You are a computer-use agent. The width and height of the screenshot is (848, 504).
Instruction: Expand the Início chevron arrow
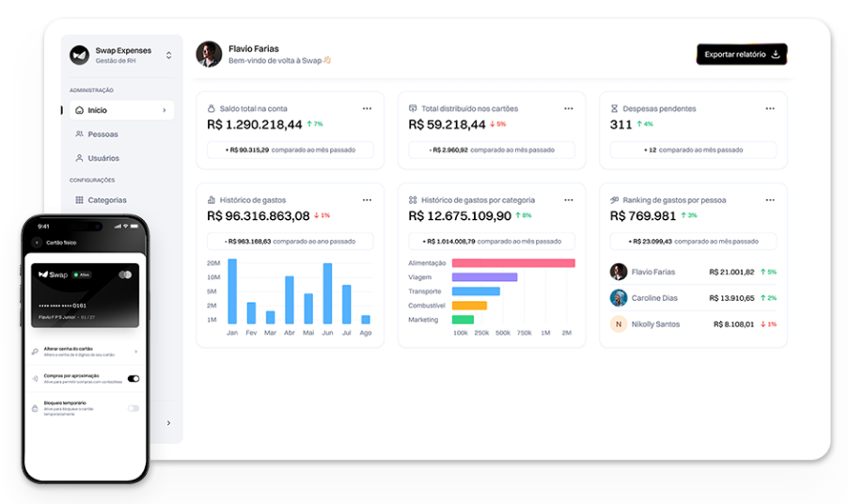[165, 111]
